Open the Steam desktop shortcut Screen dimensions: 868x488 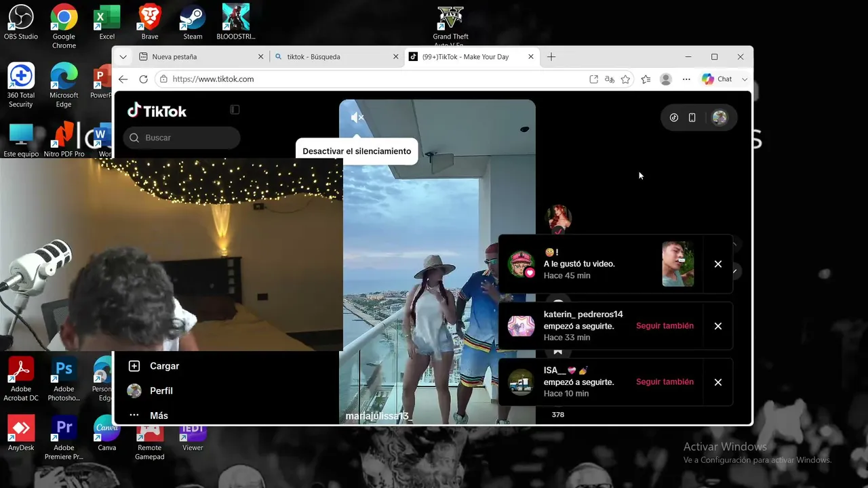tap(193, 23)
